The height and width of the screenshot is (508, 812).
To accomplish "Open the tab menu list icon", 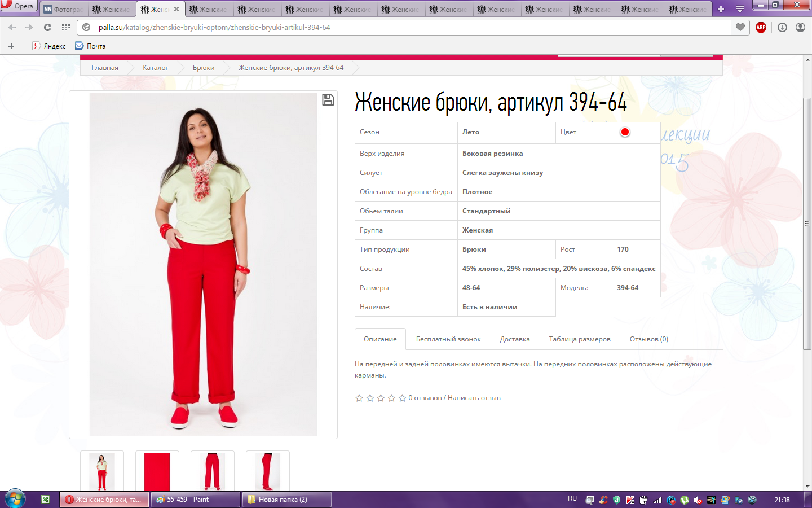I will (x=740, y=9).
